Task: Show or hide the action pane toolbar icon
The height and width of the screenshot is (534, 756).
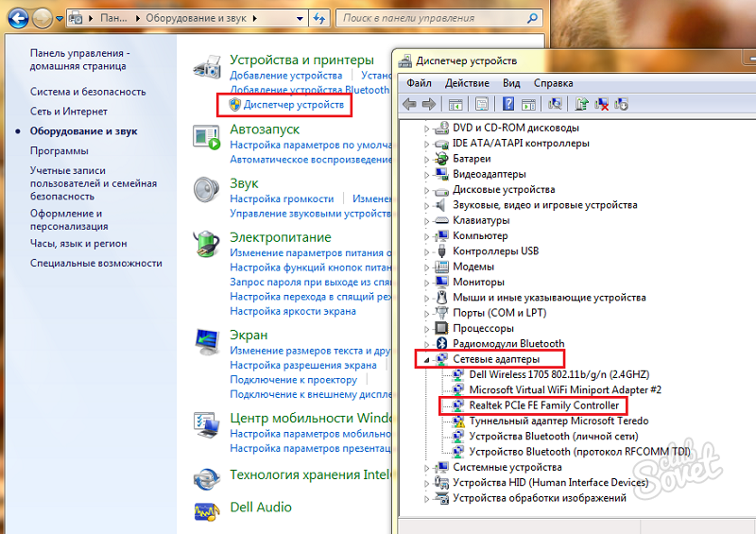Action: point(528,104)
